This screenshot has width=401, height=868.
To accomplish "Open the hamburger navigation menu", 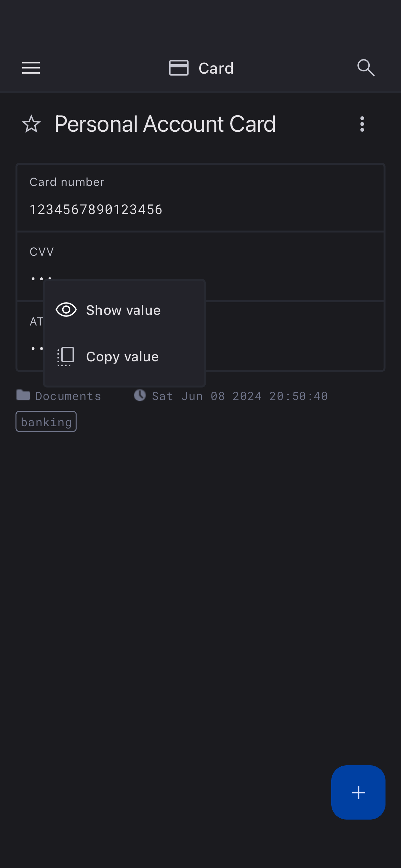I will 31,68.
